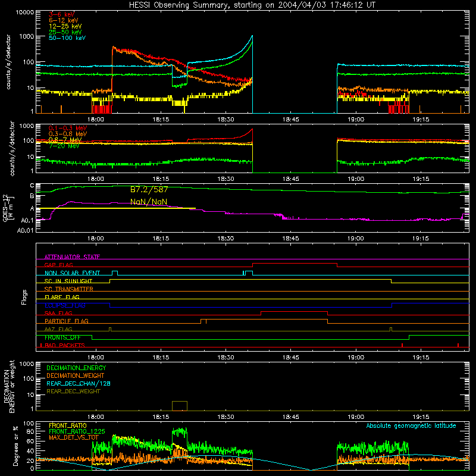Viewport: 476px width, 476px height.
Task: Select the 6-12 keV legend label
Action: coord(64,20)
